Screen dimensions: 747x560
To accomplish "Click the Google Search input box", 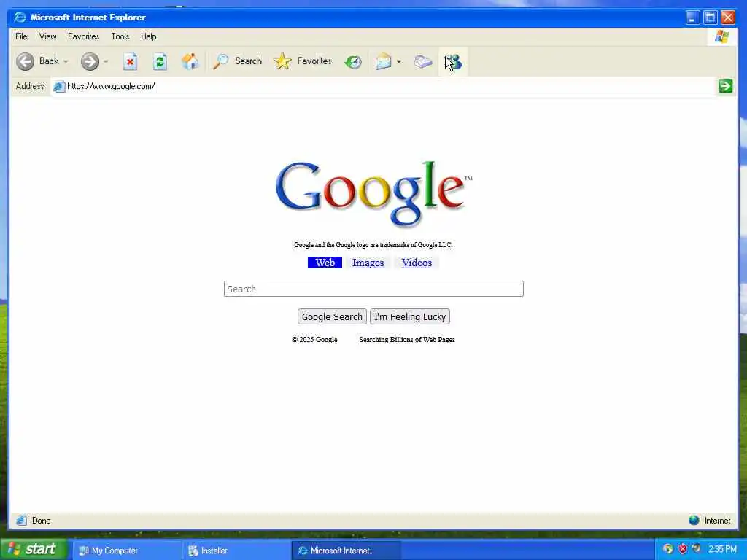I will [373, 289].
